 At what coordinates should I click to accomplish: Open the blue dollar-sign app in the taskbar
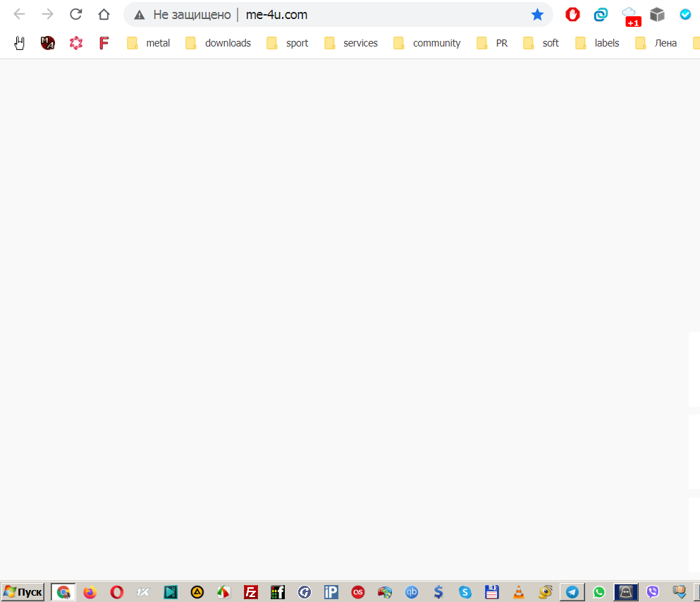coord(438,592)
